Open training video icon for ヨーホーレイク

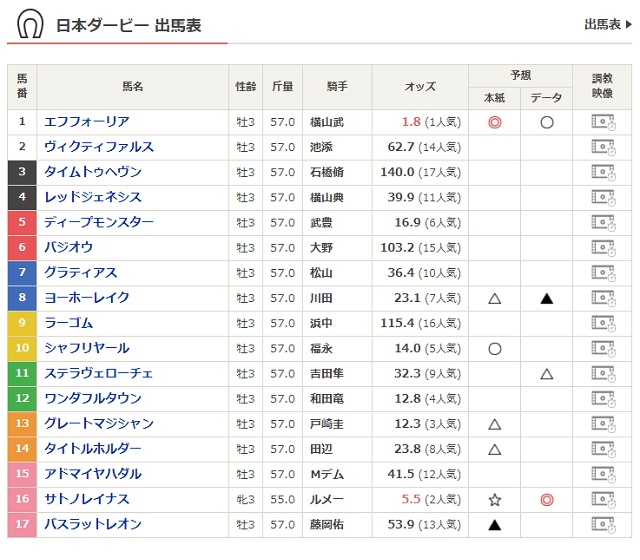pyautogui.click(x=602, y=298)
